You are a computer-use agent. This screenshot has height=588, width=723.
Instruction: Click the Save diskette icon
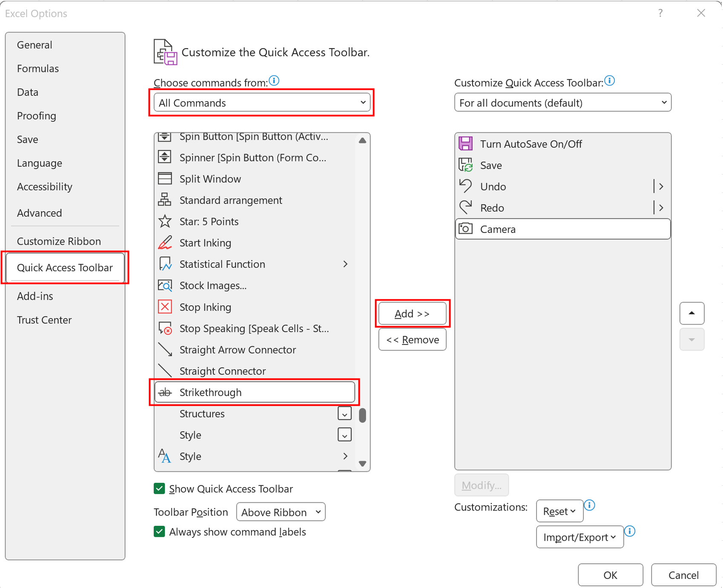pos(466,165)
